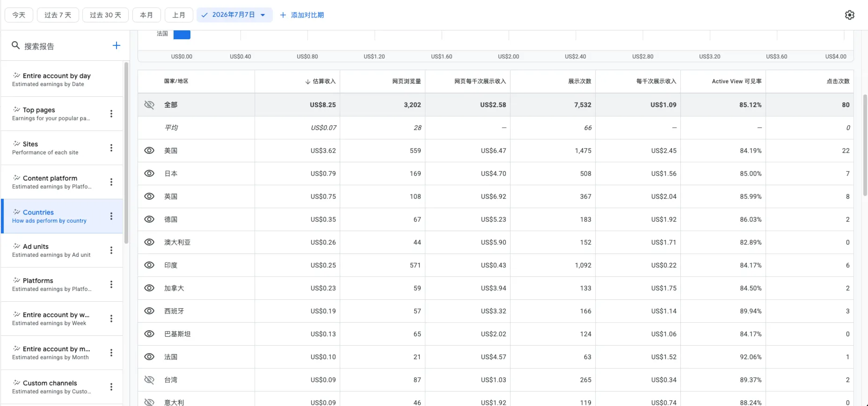Open Sites performance report
Viewport: 868px width, 406px height.
62,148
